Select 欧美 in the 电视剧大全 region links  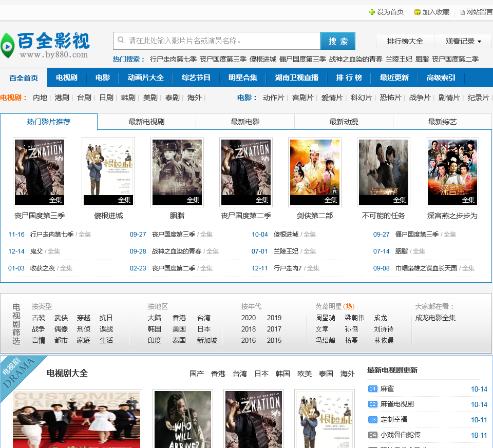click(305, 374)
